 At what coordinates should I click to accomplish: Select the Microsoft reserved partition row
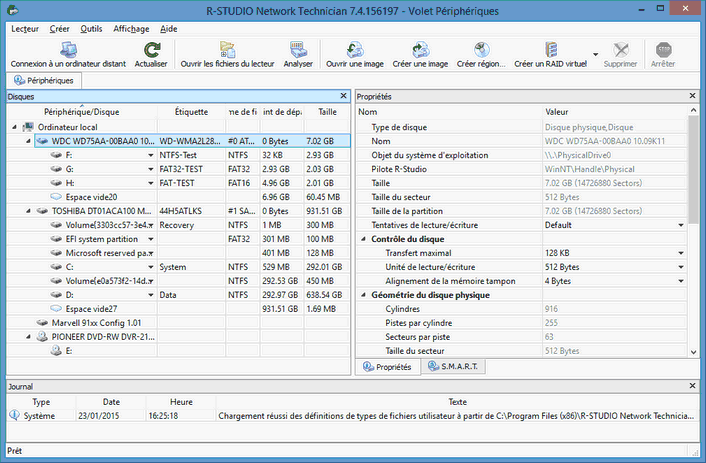click(178, 253)
